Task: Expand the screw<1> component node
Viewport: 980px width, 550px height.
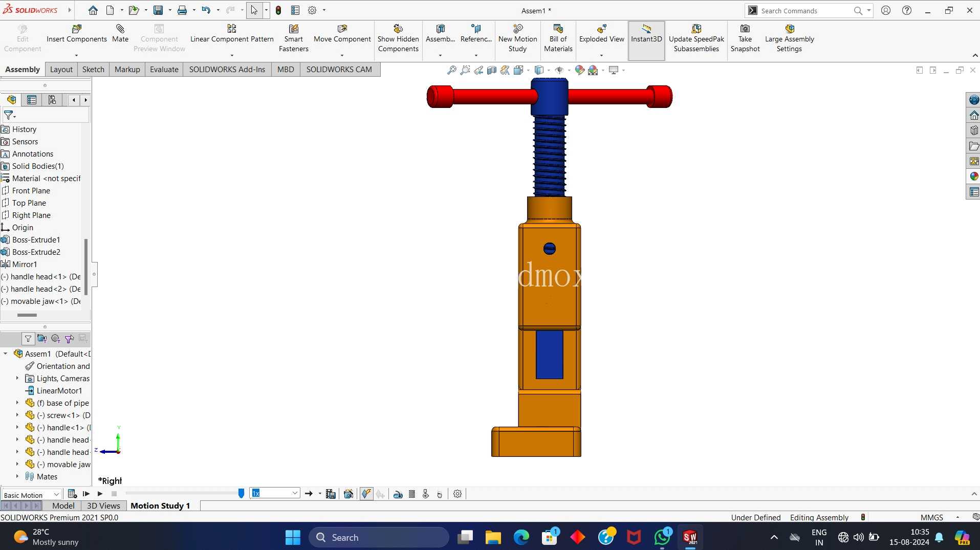Action: click(x=17, y=415)
